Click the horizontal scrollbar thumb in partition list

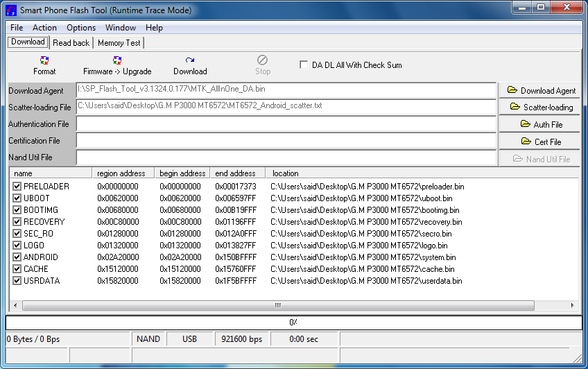278,305
